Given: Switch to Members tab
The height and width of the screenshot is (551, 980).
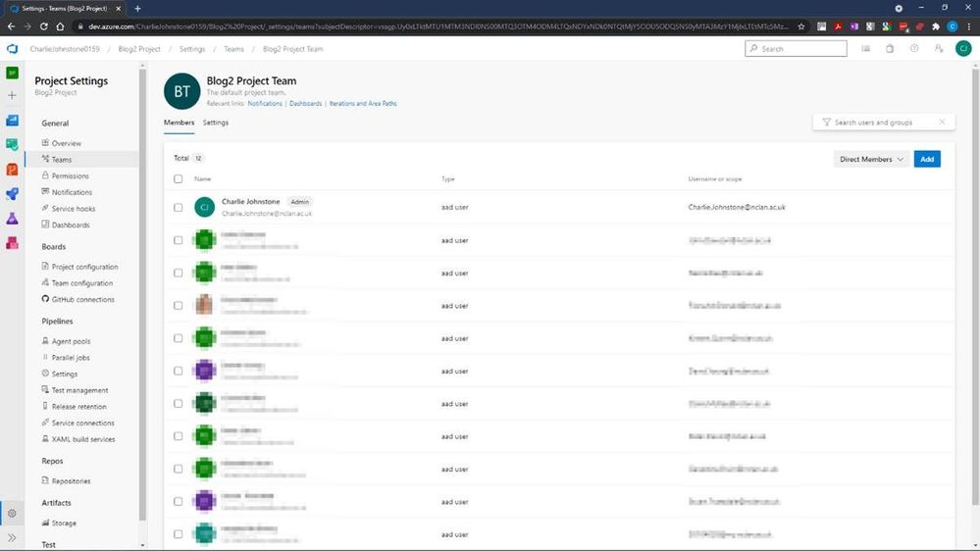Looking at the screenshot, I should [179, 123].
